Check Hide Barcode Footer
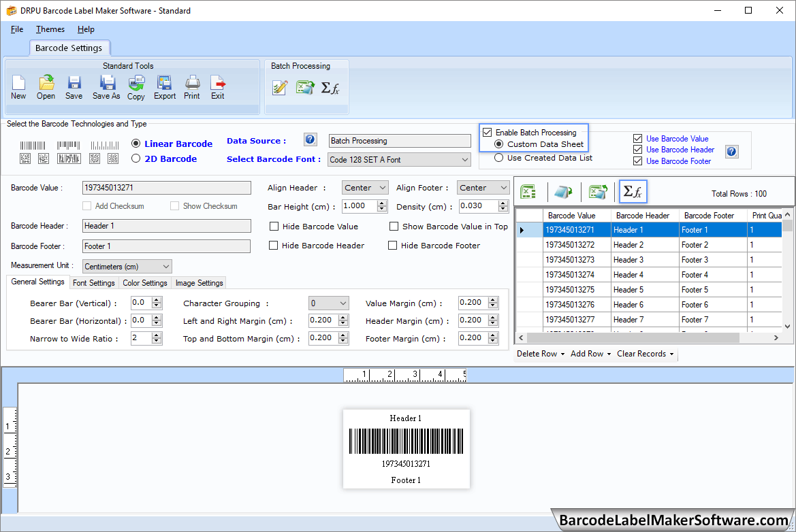 pos(392,246)
